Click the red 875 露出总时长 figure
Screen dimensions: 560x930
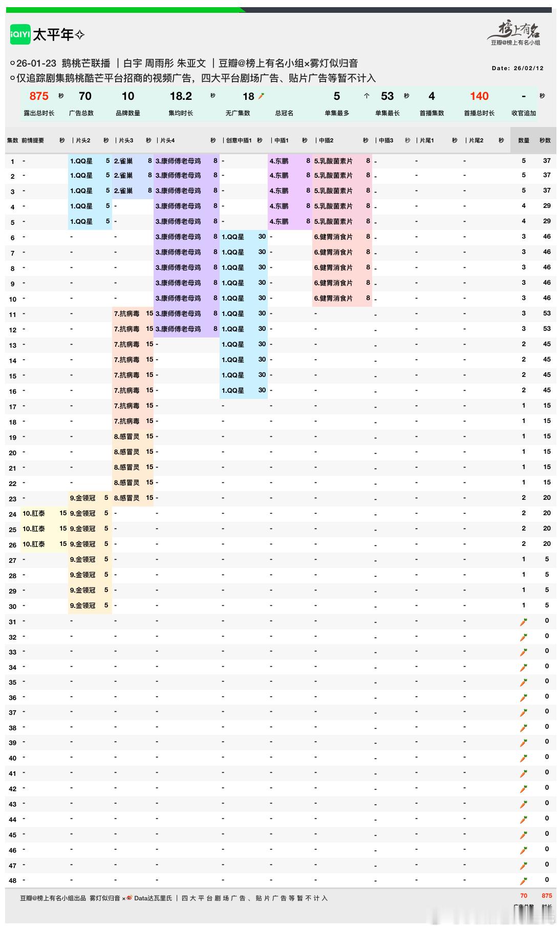click(39, 96)
